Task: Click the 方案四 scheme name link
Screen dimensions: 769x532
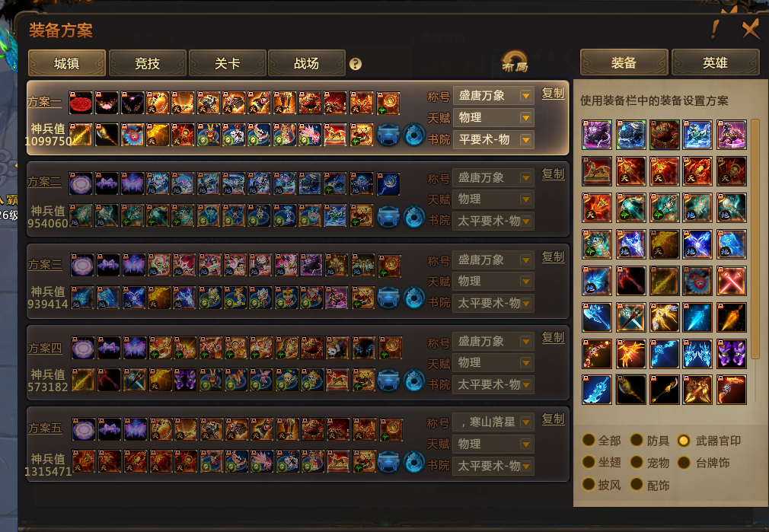Action: tap(45, 348)
